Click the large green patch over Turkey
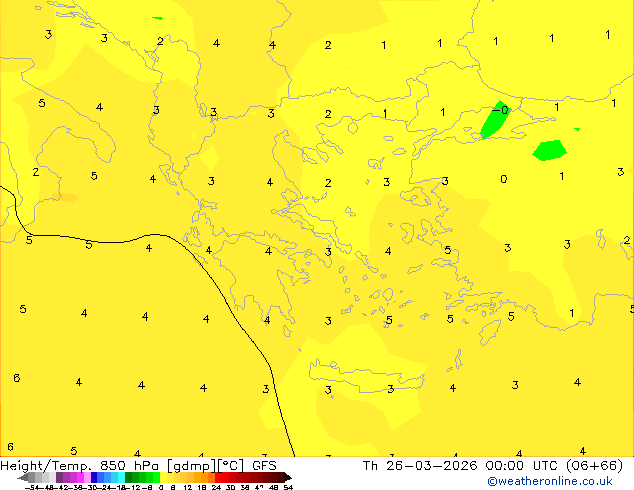Viewport: 634px width, 490px height. click(549, 150)
